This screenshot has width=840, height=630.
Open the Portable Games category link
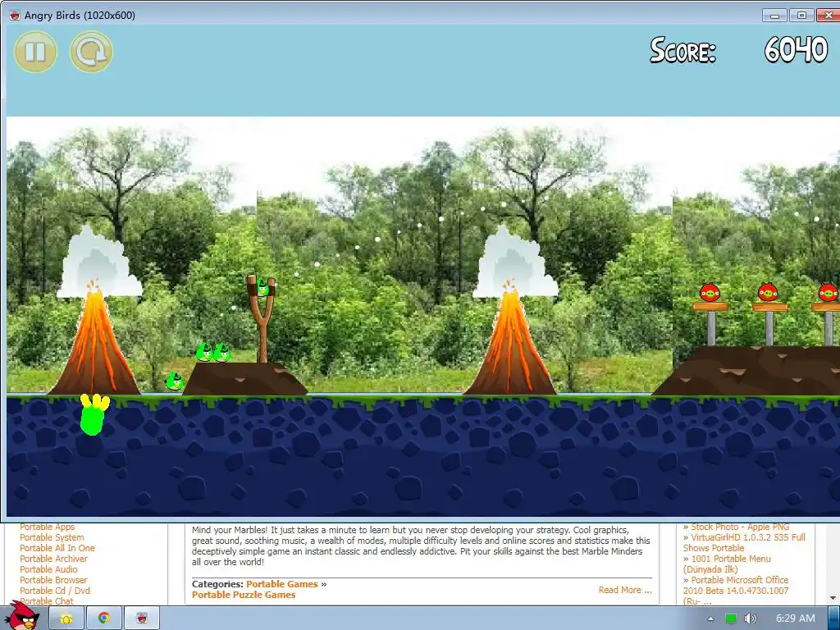(282, 584)
